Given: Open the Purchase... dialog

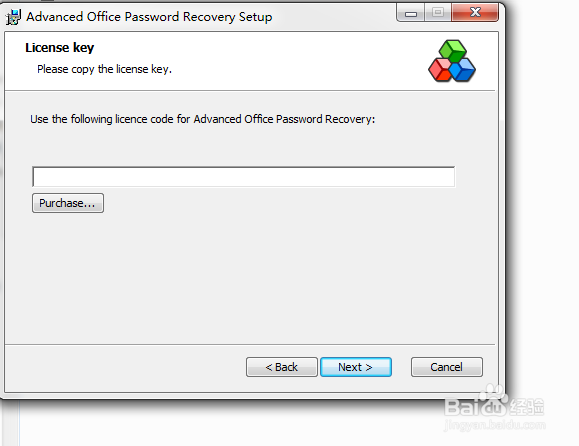Looking at the screenshot, I should tap(68, 203).
